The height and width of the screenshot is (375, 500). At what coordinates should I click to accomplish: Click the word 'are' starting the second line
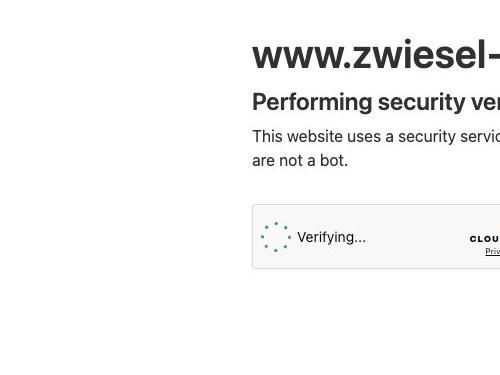click(x=263, y=161)
